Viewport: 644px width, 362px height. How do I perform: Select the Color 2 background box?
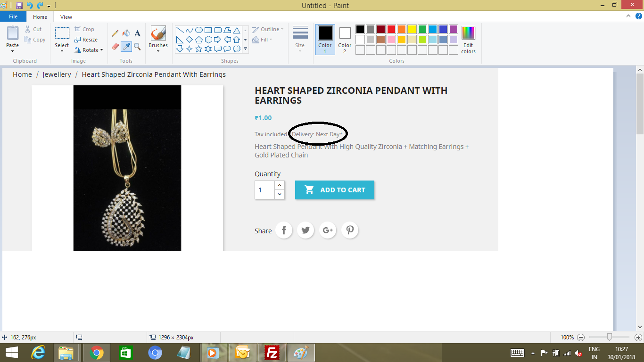click(345, 40)
